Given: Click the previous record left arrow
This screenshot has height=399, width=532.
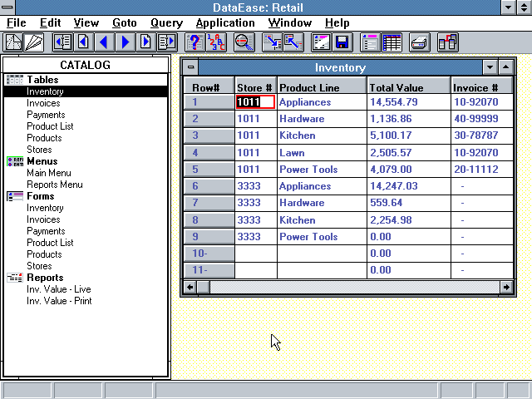Looking at the screenshot, I should pyautogui.click(x=105, y=42).
